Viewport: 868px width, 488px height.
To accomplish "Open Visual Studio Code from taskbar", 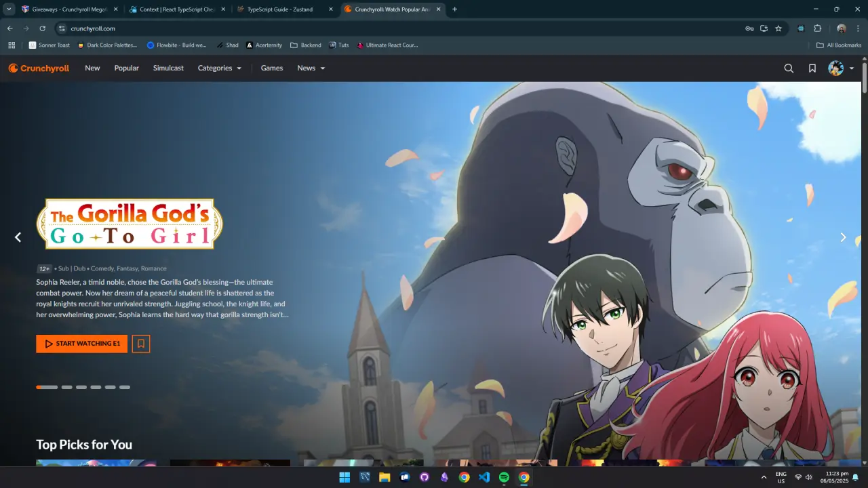I will (484, 477).
